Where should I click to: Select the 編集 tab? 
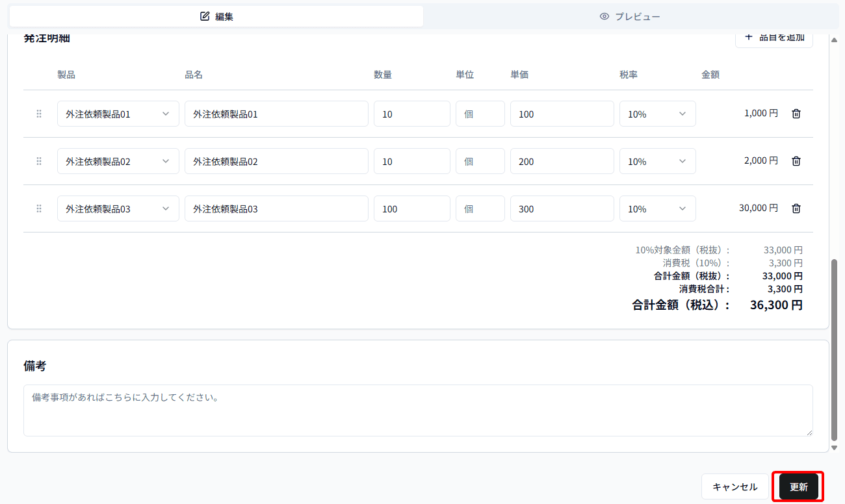click(216, 16)
